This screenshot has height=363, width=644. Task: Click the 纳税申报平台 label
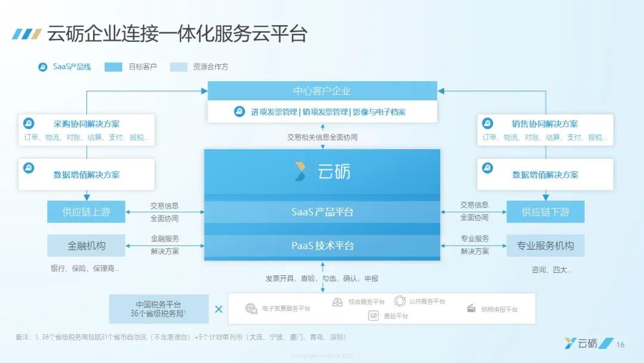click(500, 309)
